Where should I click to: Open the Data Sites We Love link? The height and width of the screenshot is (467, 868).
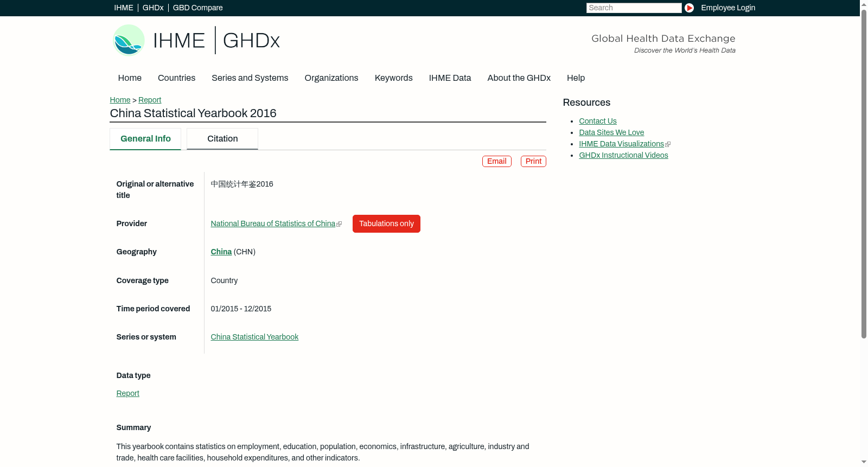(x=611, y=132)
